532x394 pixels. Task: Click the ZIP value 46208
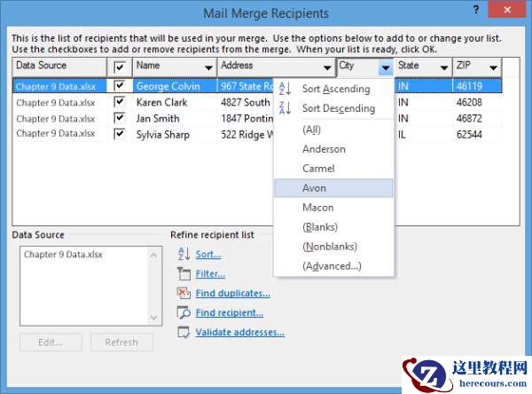[x=469, y=102]
